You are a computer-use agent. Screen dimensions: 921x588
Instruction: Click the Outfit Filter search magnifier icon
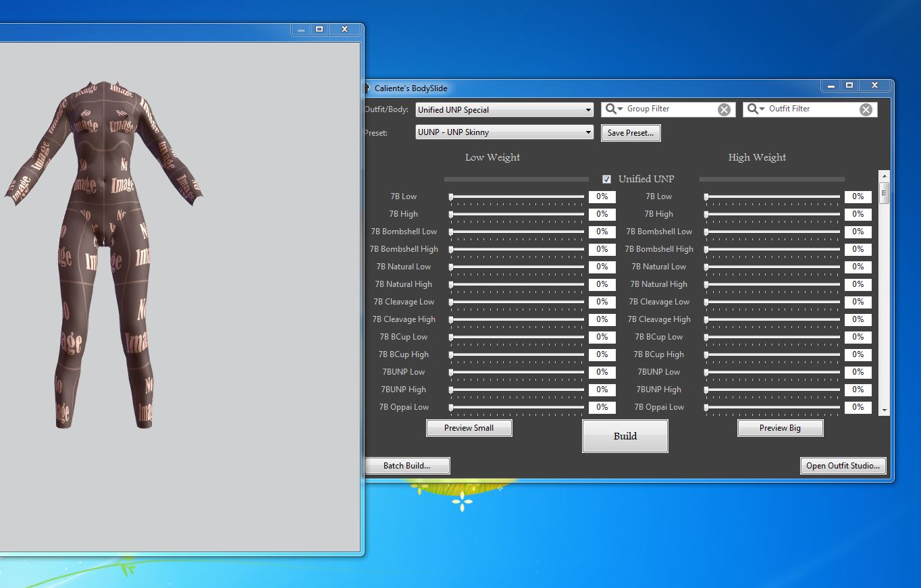753,109
